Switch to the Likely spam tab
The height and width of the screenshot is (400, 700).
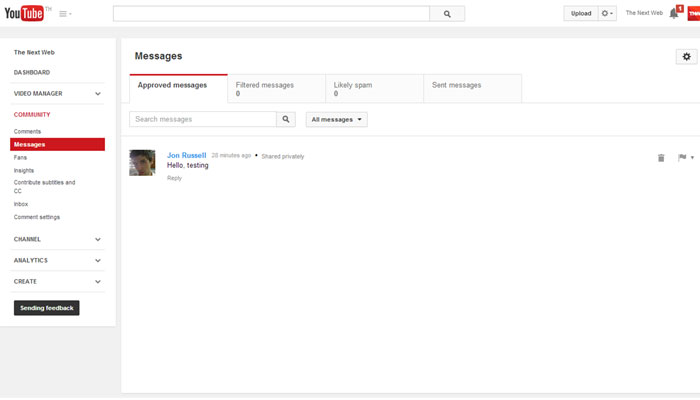click(373, 89)
